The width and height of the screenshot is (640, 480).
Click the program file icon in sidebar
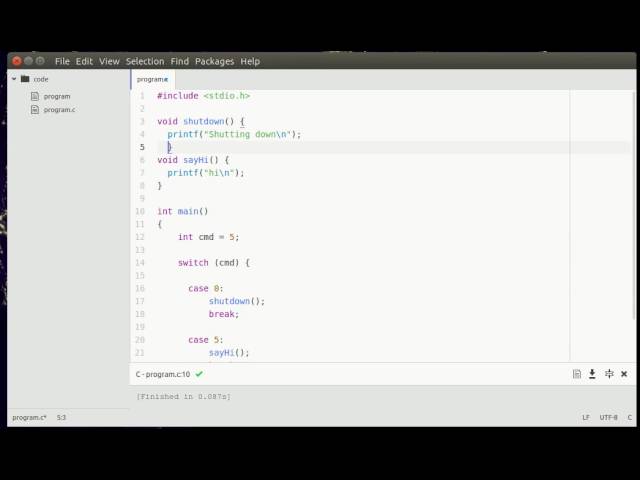pos(35,96)
